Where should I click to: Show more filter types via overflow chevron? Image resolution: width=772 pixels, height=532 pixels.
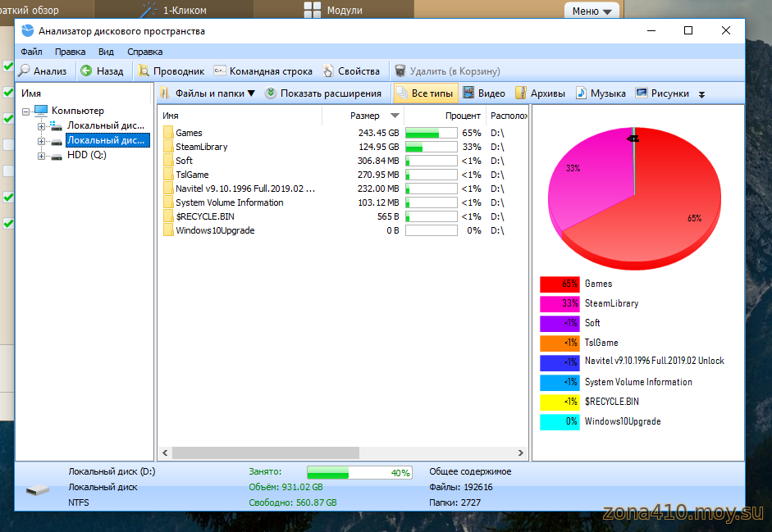[x=701, y=94]
